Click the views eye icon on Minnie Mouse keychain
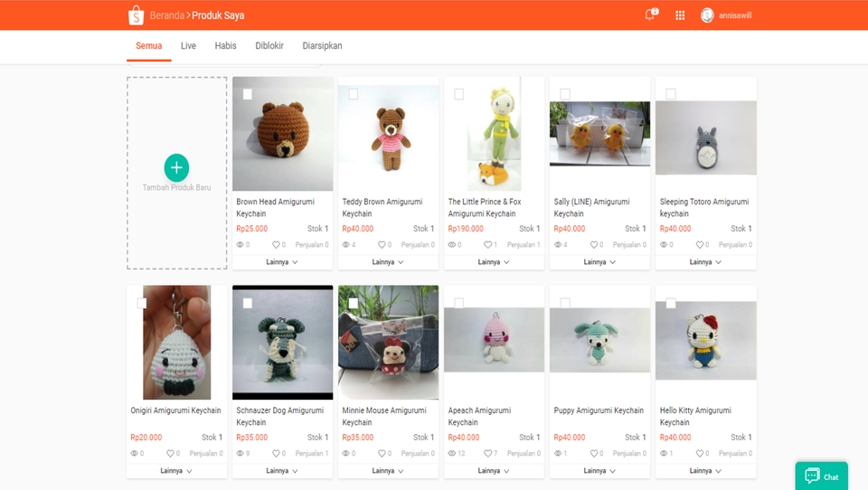This screenshot has height=490, width=868. (x=345, y=454)
